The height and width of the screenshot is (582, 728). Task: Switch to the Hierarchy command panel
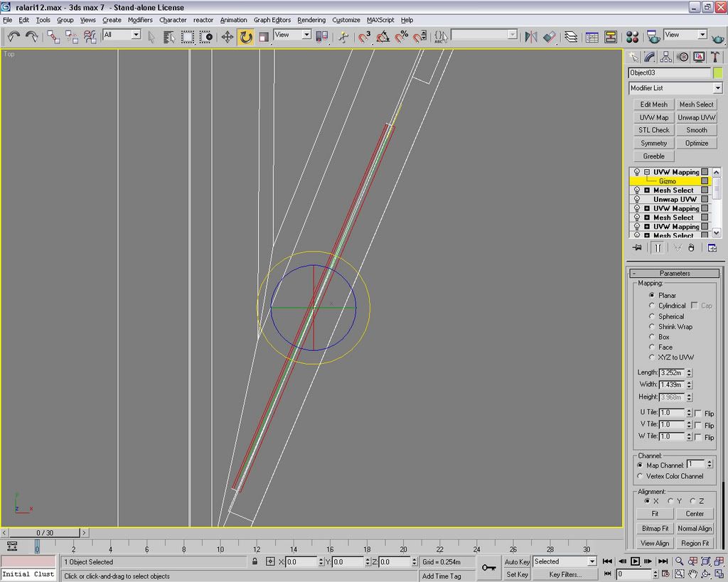click(665, 57)
